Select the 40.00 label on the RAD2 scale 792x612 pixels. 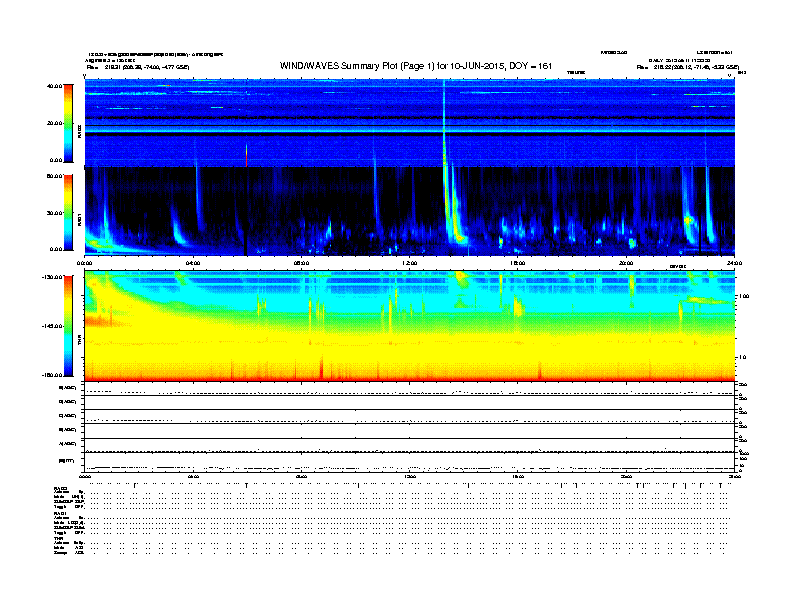pyautogui.click(x=54, y=86)
